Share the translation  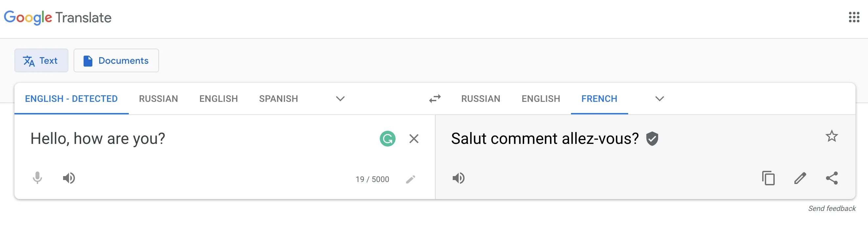[832, 178]
